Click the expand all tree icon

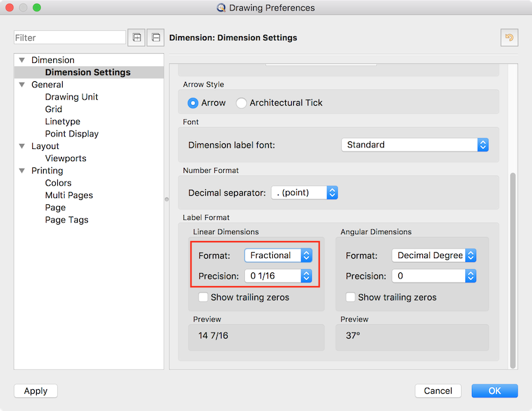[137, 38]
